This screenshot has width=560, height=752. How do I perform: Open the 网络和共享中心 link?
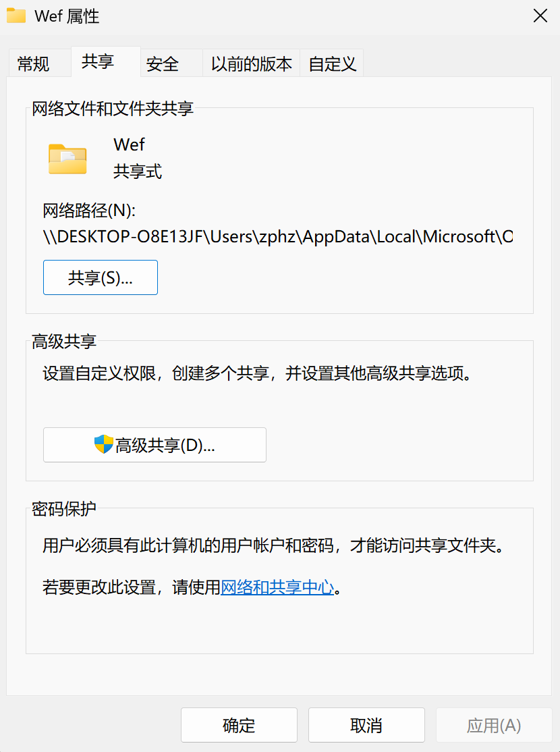(x=277, y=587)
